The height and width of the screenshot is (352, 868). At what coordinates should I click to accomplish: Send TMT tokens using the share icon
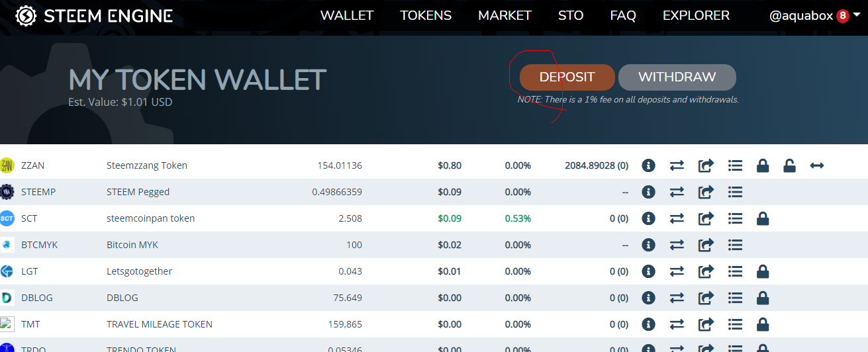706,324
